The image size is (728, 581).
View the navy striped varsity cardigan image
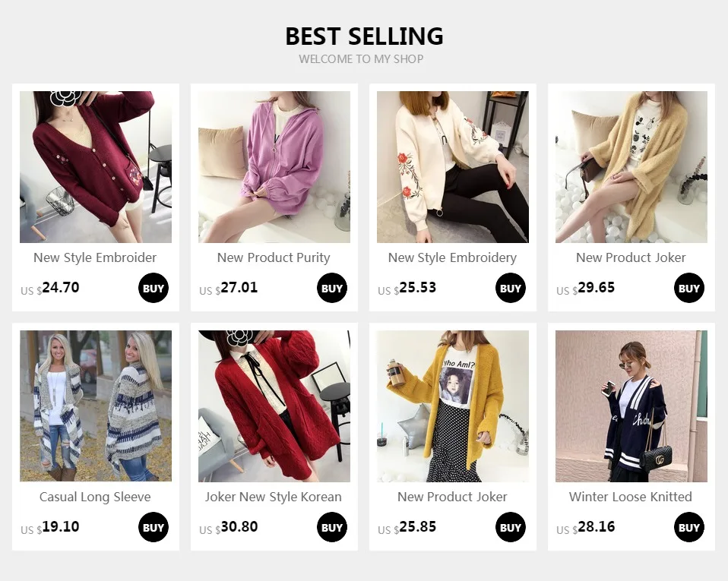(x=631, y=406)
